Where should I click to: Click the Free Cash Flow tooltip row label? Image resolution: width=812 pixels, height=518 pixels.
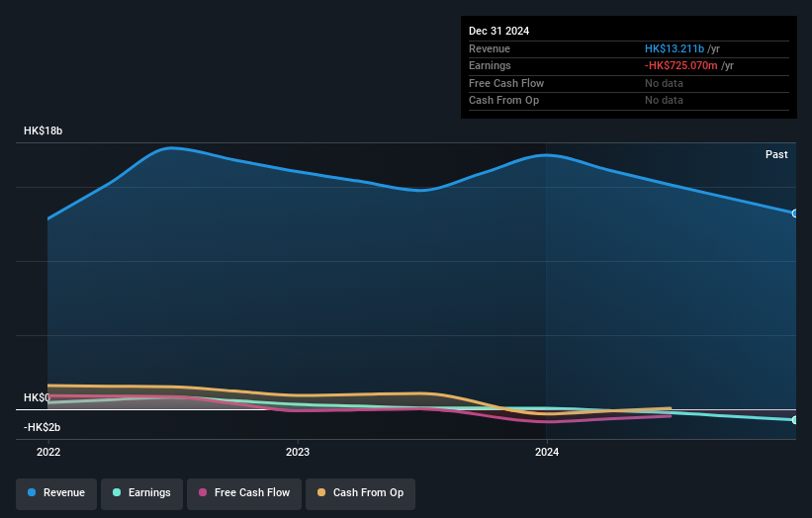pos(506,83)
